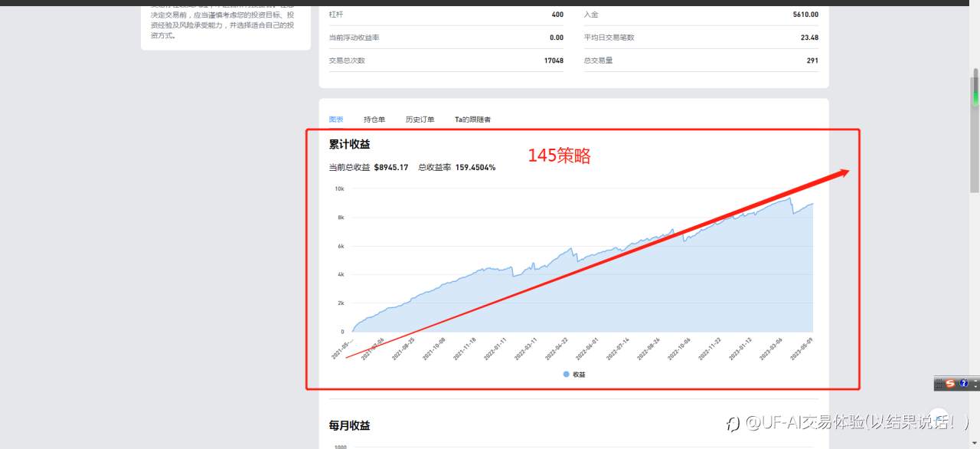Image resolution: width=980 pixels, height=449 pixels.
Task: Click the 收益 legend label
Action: point(579,375)
